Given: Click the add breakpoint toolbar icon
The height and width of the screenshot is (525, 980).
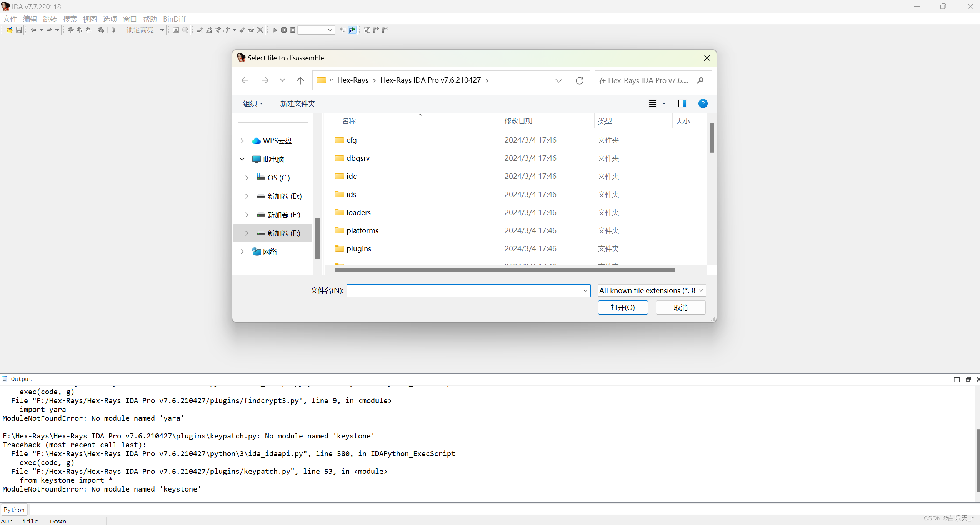Looking at the screenshot, I should pos(375,30).
